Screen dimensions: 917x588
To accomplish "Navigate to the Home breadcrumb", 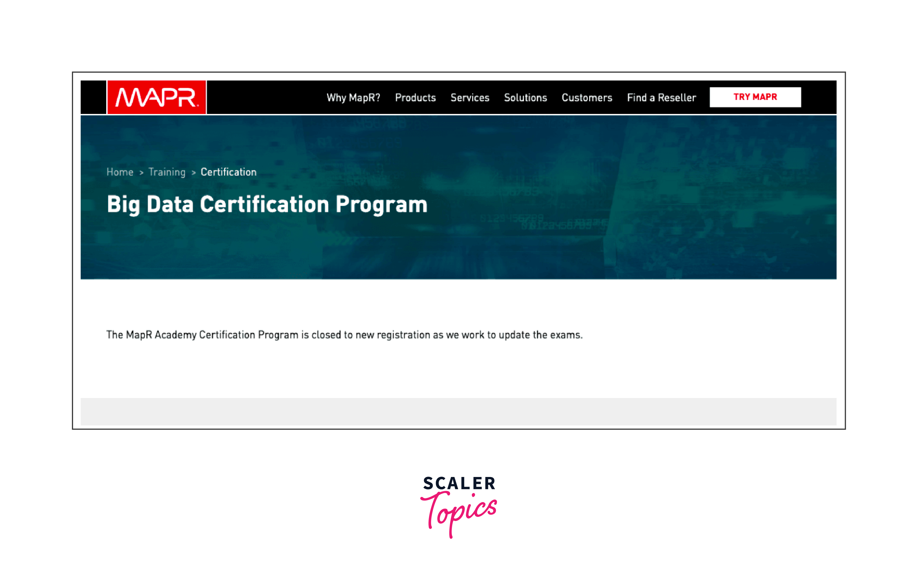I will pyautogui.click(x=120, y=172).
